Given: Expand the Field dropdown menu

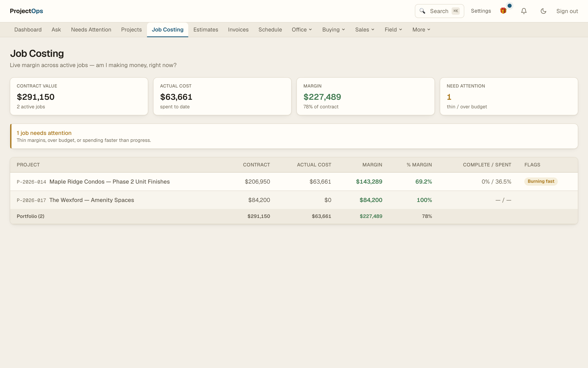Looking at the screenshot, I should (393, 30).
